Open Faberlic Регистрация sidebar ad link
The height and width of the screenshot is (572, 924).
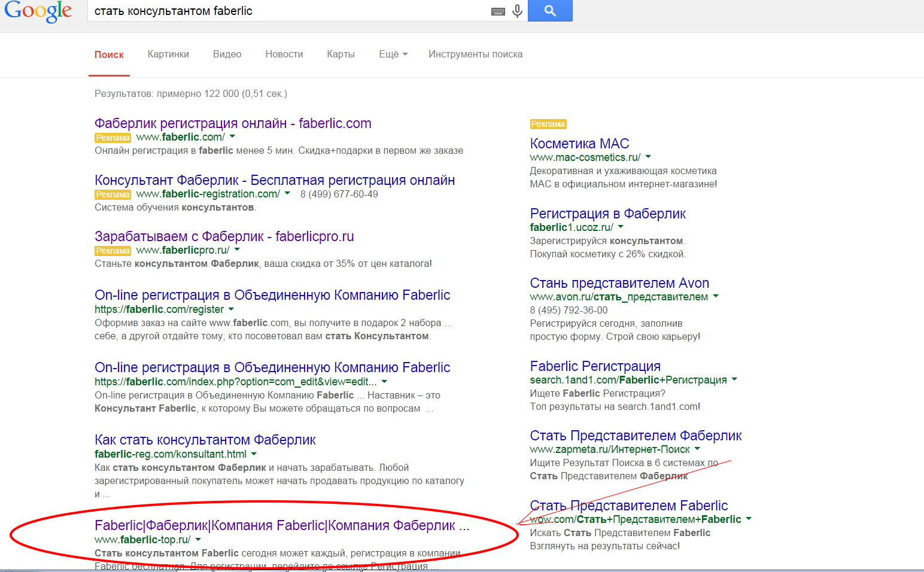point(595,366)
